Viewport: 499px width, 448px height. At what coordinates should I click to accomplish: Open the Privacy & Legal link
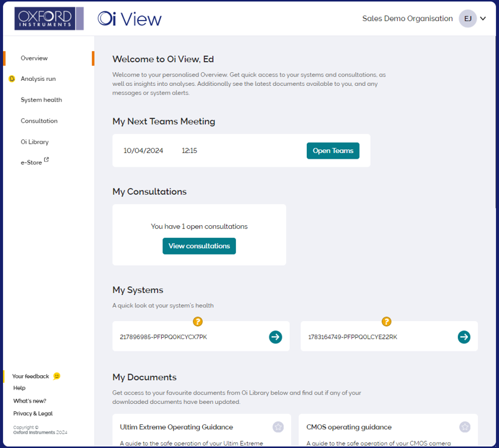[33, 413]
